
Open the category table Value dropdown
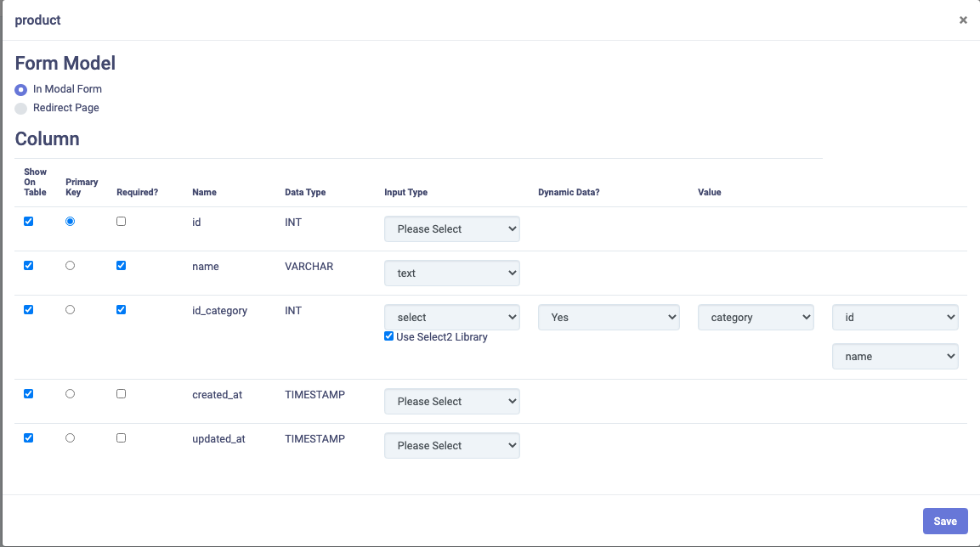pyautogui.click(x=756, y=317)
